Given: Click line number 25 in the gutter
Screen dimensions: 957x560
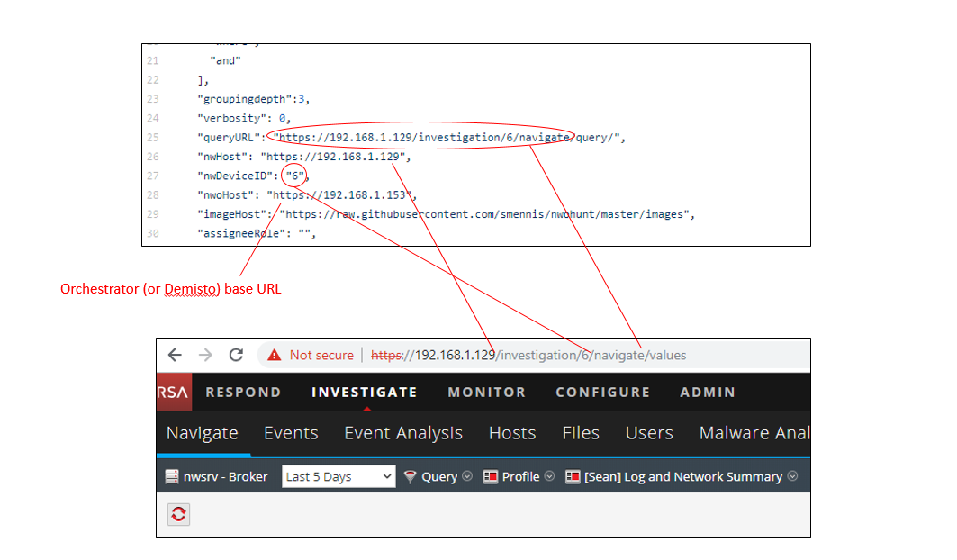Looking at the screenshot, I should (152, 138).
